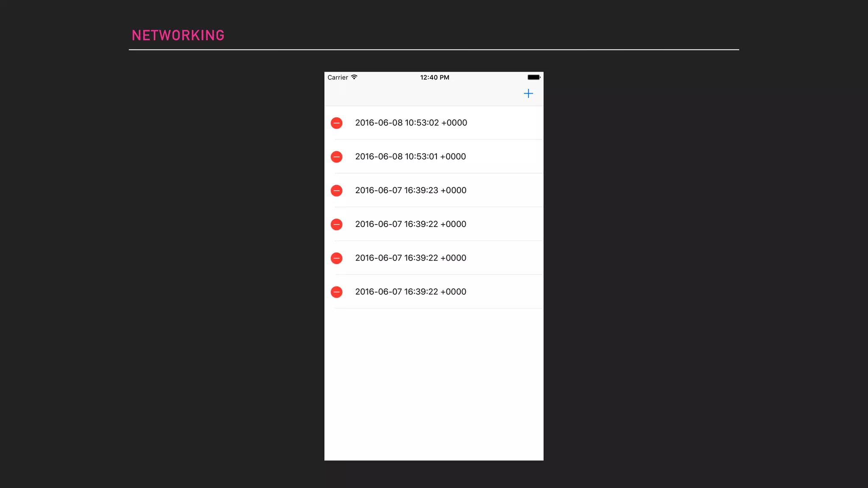Click the battery indicator icon
Screen dimensions: 868x488
tap(534, 77)
